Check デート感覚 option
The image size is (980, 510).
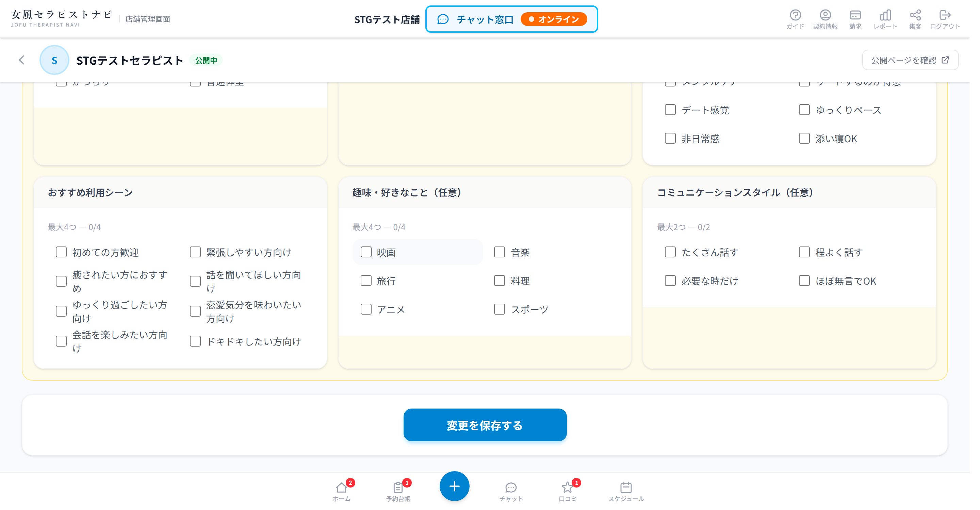(x=677, y=111)
